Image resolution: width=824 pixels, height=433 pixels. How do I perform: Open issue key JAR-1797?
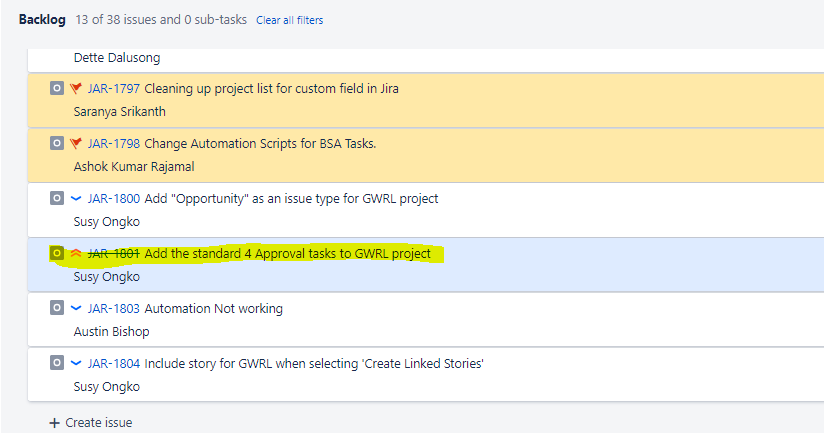pyautogui.click(x=113, y=88)
